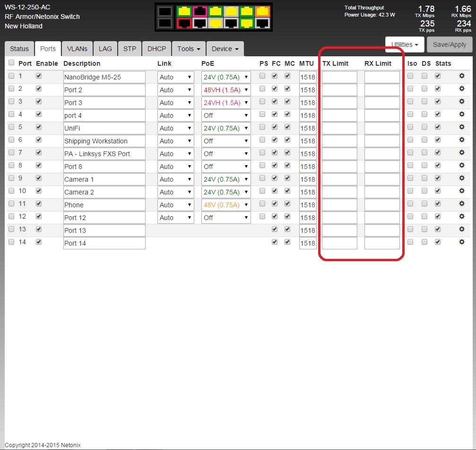
Task: Open the DHCP tab
Action: (x=156, y=49)
